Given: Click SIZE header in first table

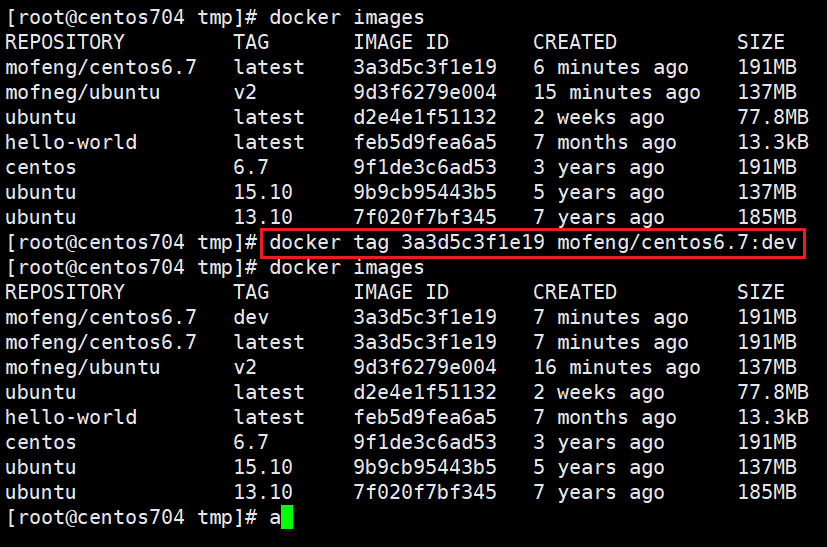Looking at the screenshot, I should click(761, 42).
